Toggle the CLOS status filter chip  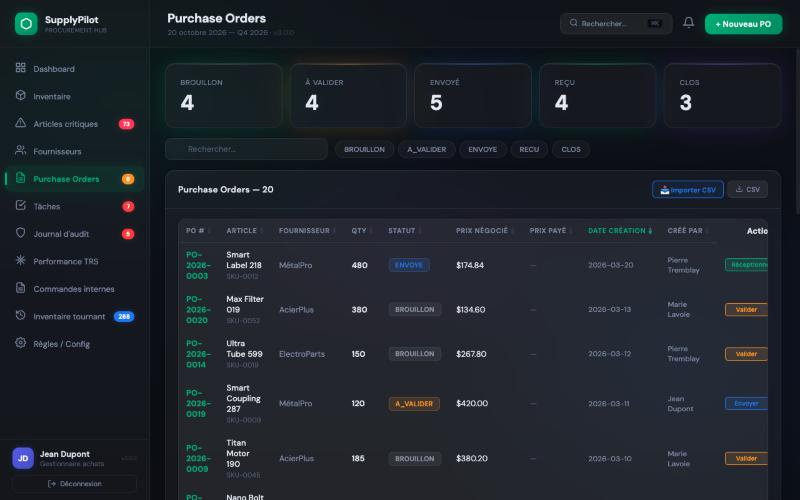571,149
